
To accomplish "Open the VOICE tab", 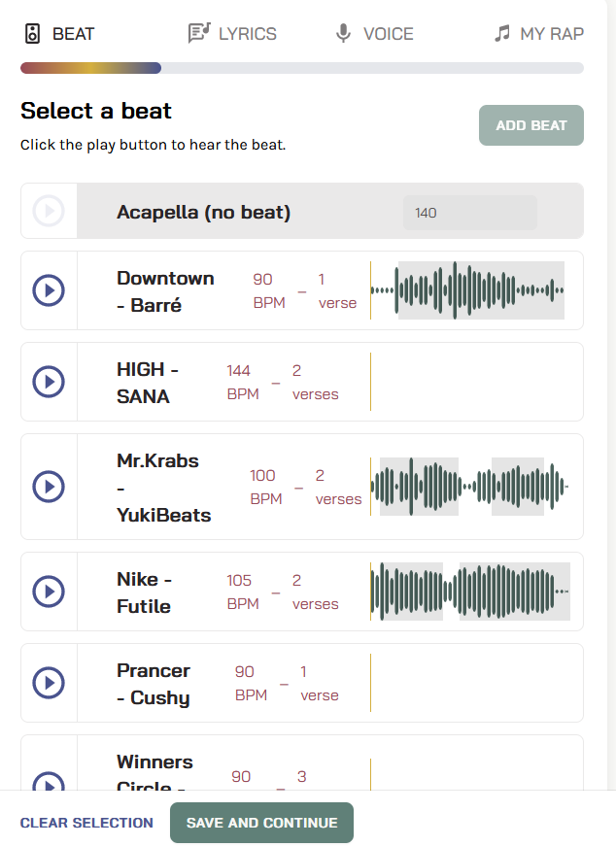I will [388, 34].
